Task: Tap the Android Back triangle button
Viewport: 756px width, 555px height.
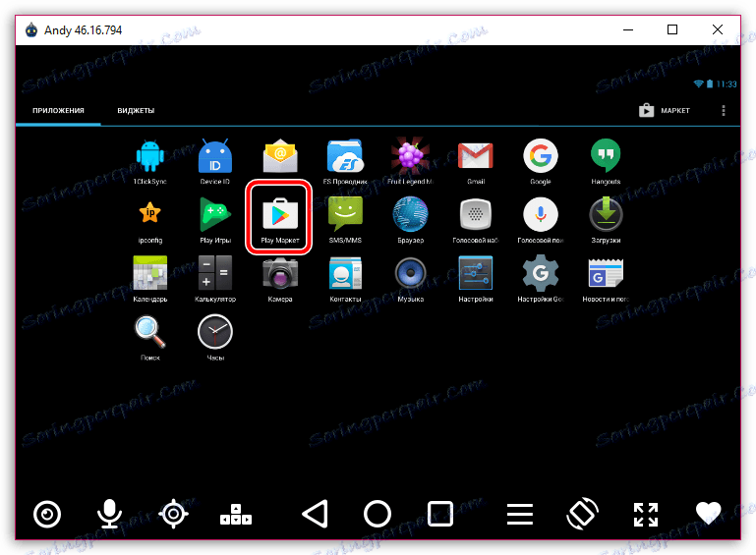Action: click(316, 514)
